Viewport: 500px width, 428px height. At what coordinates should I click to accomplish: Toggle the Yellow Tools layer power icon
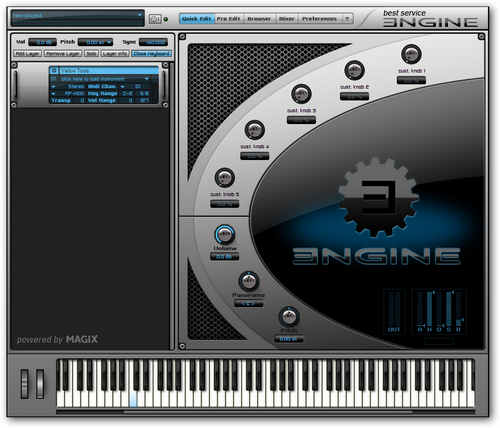[x=54, y=71]
